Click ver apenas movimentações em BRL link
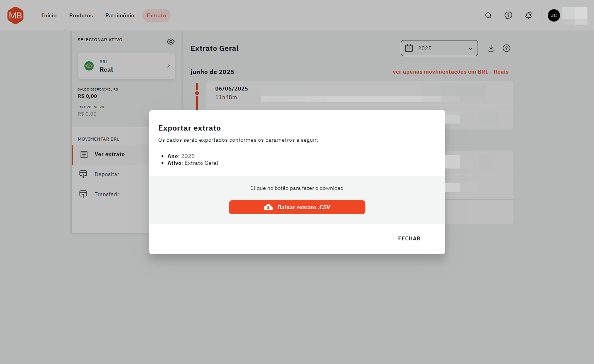The width and height of the screenshot is (594, 364). pyautogui.click(x=451, y=72)
